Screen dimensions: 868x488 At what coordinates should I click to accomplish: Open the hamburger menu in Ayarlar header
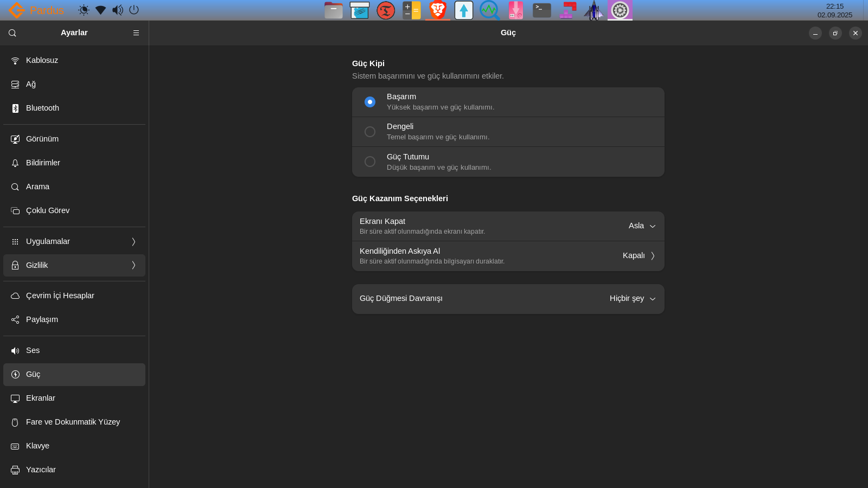click(x=136, y=33)
